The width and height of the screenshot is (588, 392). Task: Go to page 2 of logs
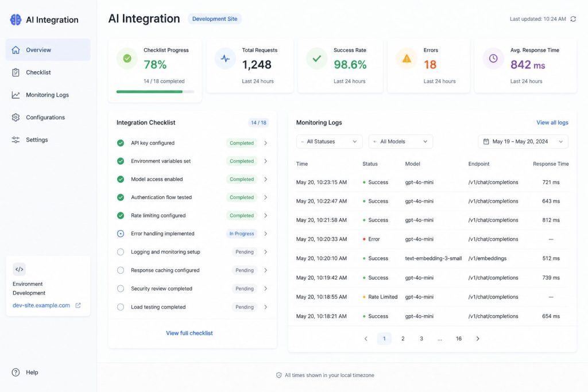pos(403,339)
